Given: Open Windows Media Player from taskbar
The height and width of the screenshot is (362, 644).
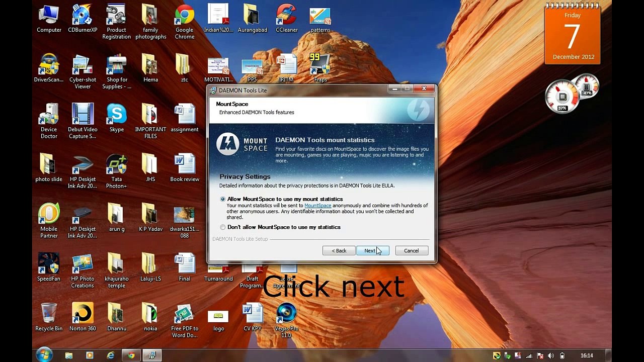Looking at the screenshot, I should [x=90, y=355].
